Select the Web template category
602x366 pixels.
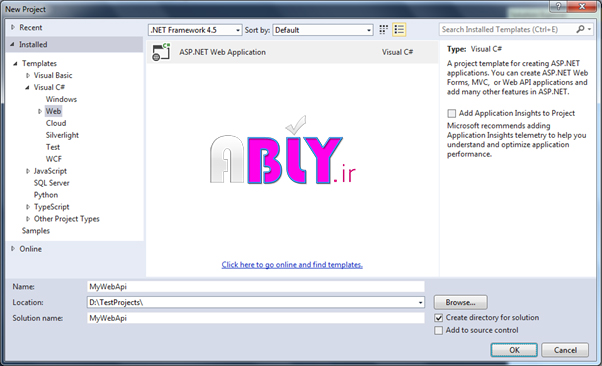[x=53, y=111]
